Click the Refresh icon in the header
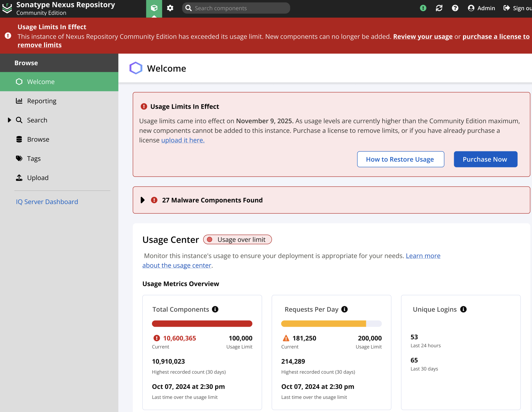 click(439, 8)
